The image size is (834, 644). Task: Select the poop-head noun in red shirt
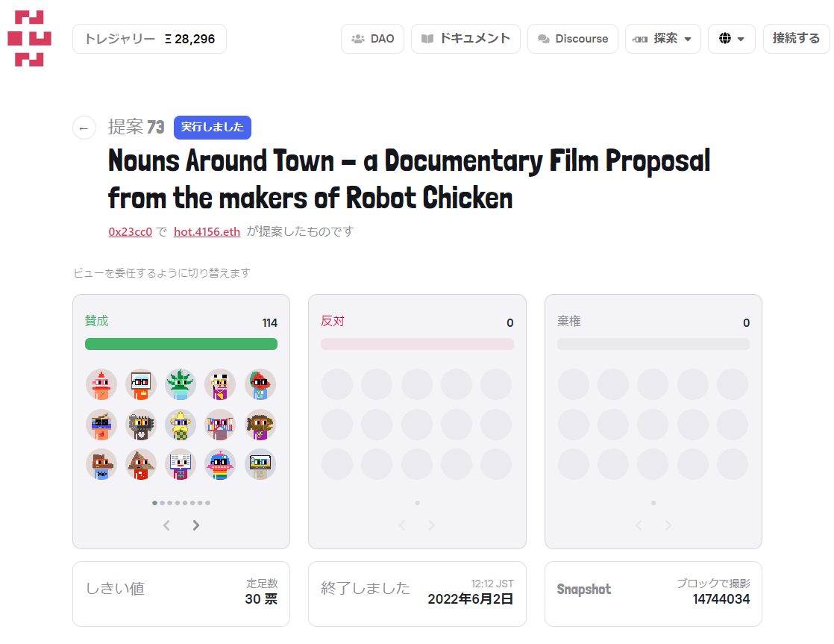point(141,465)
